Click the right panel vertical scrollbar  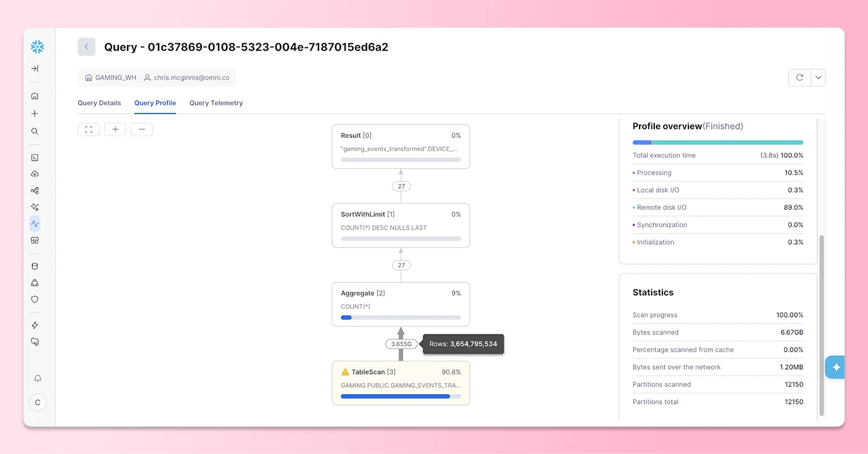tap(821, 325)
